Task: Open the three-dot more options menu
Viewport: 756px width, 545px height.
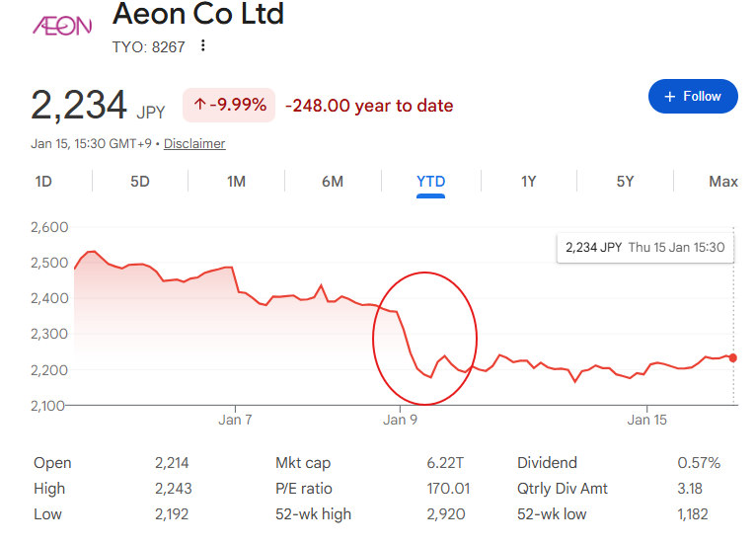Action: click(x=203, y=45)
